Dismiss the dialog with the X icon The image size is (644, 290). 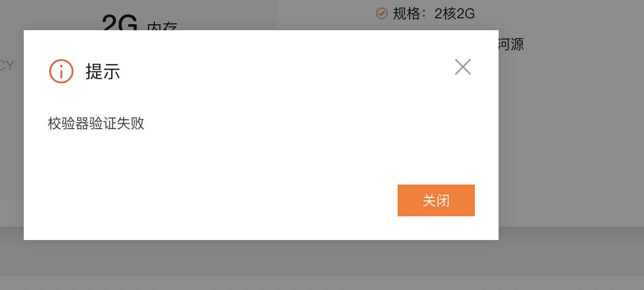click(x=463, y=67)
